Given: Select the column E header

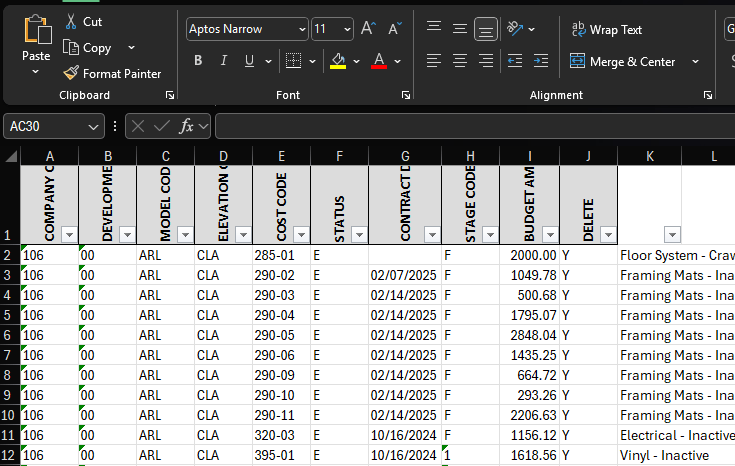Looking at the screenshot, I should coord(281,156).
